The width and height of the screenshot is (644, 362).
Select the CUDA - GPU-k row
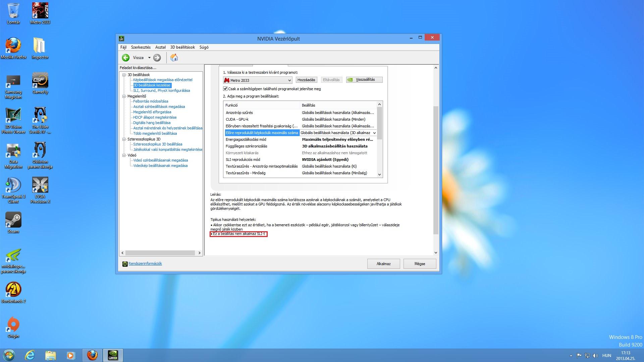click(300, 119)
